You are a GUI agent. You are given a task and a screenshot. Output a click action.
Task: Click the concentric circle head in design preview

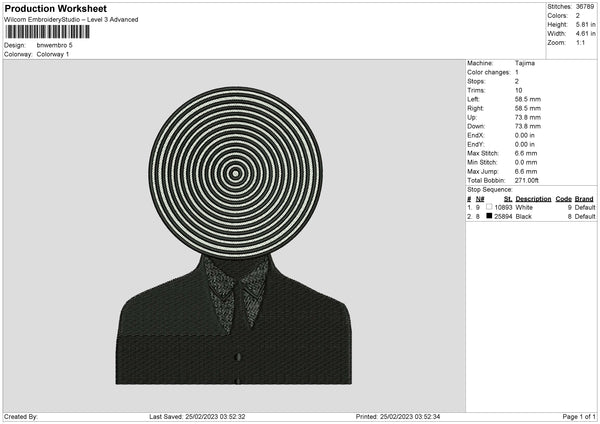click(x=235, y=173)
